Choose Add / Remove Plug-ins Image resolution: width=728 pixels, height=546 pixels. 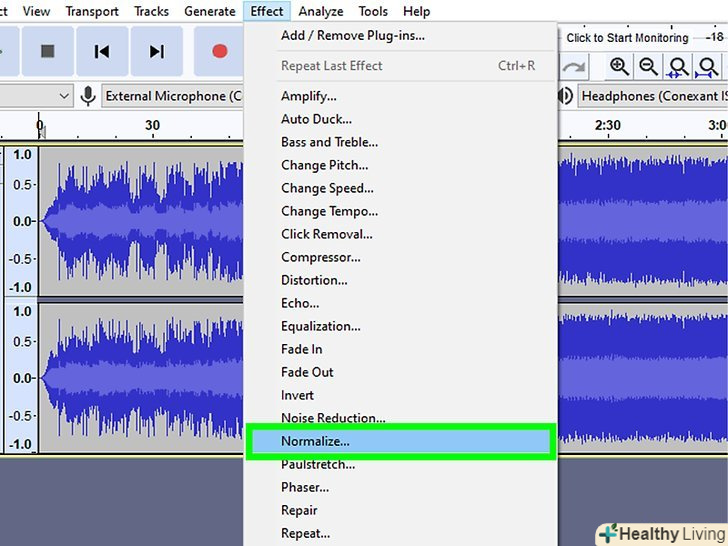[x=401, y=36]
